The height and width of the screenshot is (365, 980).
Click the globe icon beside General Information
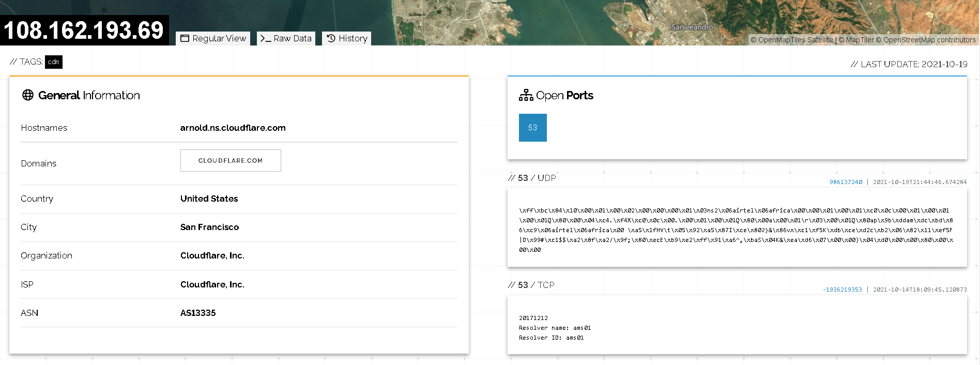(x=28, y=95)
